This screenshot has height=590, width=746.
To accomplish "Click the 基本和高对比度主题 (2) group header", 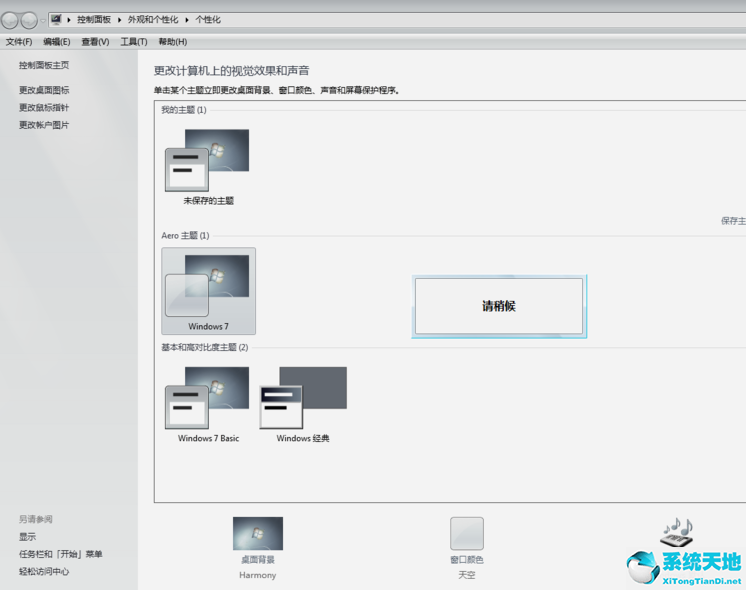I will [205, 347].
